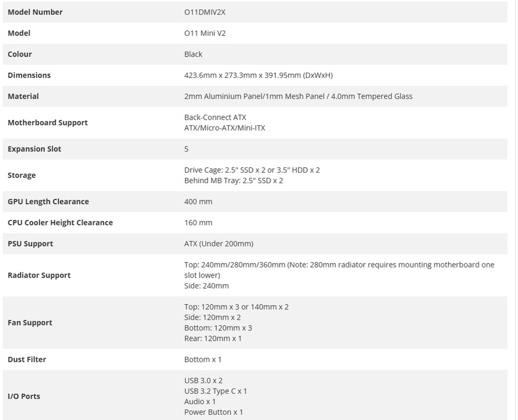Click the GPU Length Clearance label
The width and height of the screenshot is (518, 420).
coord(48,202)
